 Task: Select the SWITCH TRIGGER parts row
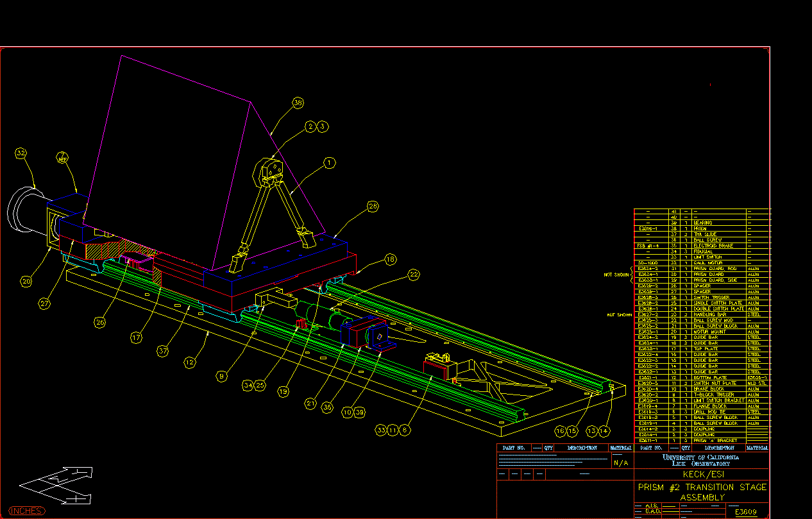[x=702, y=297]
